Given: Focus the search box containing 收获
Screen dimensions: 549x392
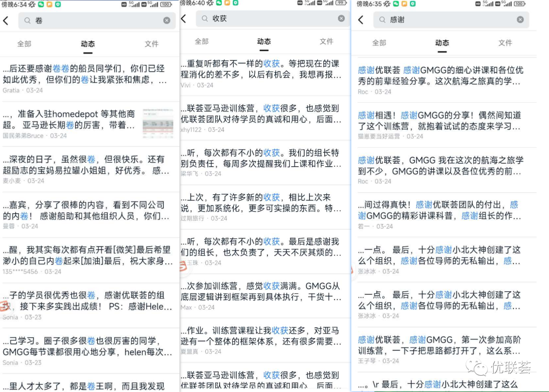Looking at the screenshot, I should tap(273, 19).
